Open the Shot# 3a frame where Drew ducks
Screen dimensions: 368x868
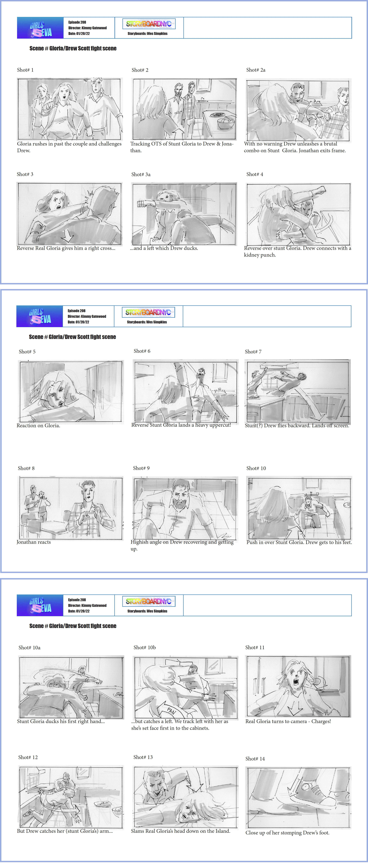click(184, 214)
